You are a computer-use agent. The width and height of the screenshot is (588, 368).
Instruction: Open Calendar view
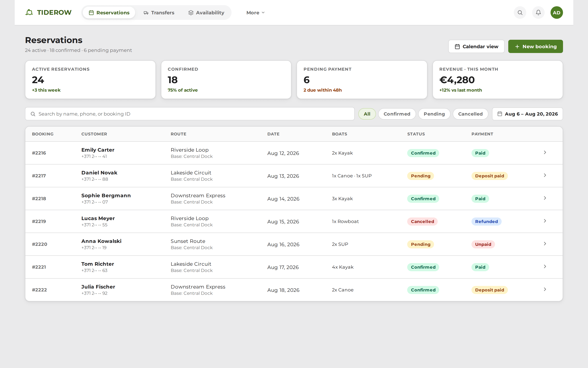coord(476,46)
